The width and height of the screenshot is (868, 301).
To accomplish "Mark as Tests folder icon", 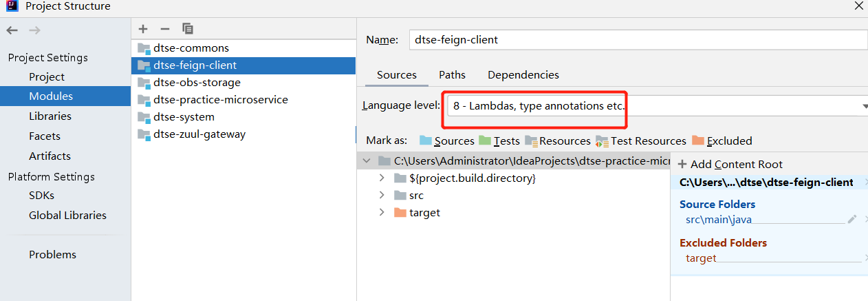I will tap(485, 141).
